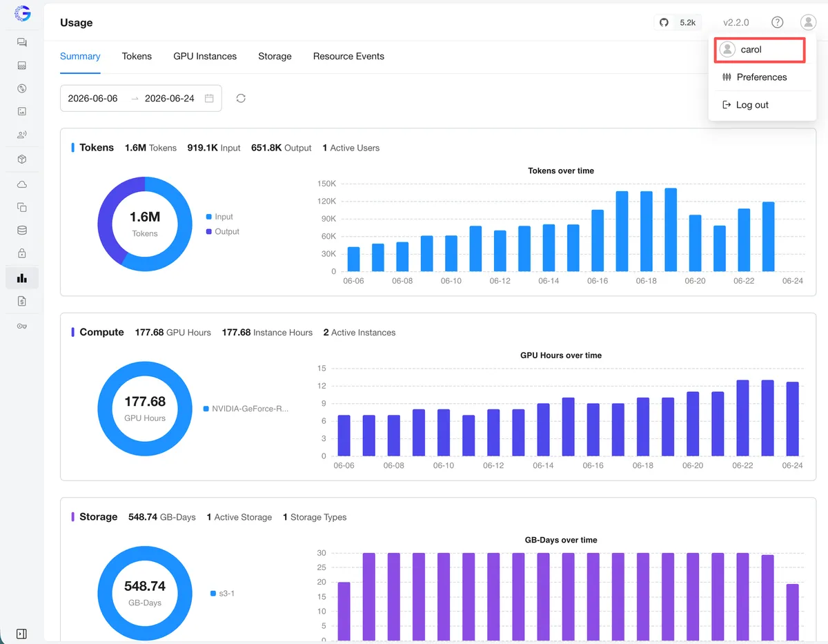Select Preferences from the user menu
The height and width of the screenshot is (644, 828).
coord(753,77)
